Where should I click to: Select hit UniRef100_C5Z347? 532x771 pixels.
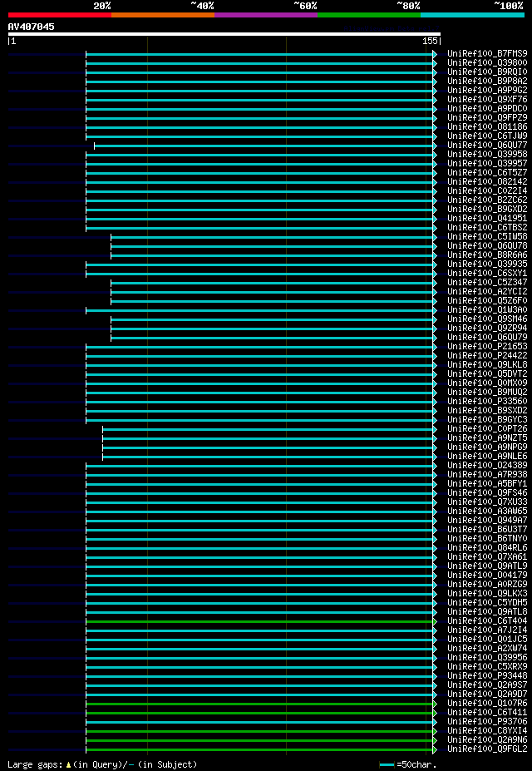click(x=487, y=284)
